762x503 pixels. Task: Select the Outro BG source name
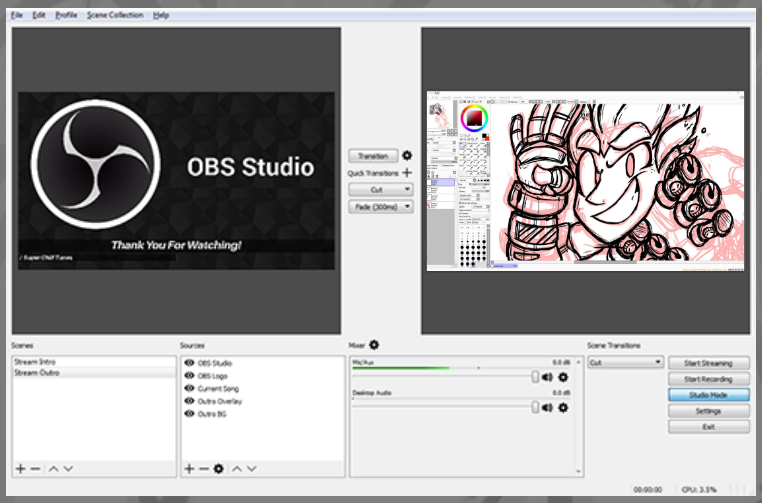click(212, 414)
